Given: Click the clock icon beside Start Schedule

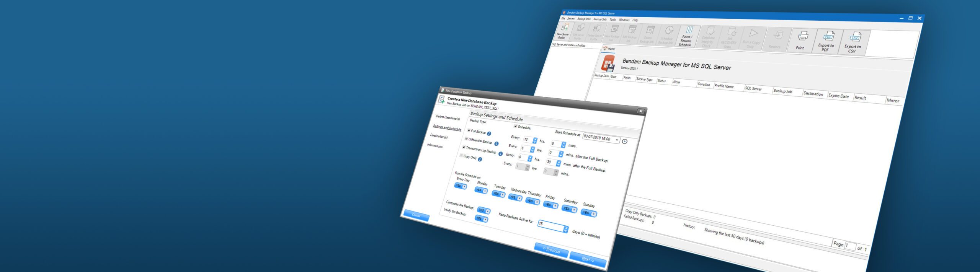Looking at the screenshot, I should (624, 142).
